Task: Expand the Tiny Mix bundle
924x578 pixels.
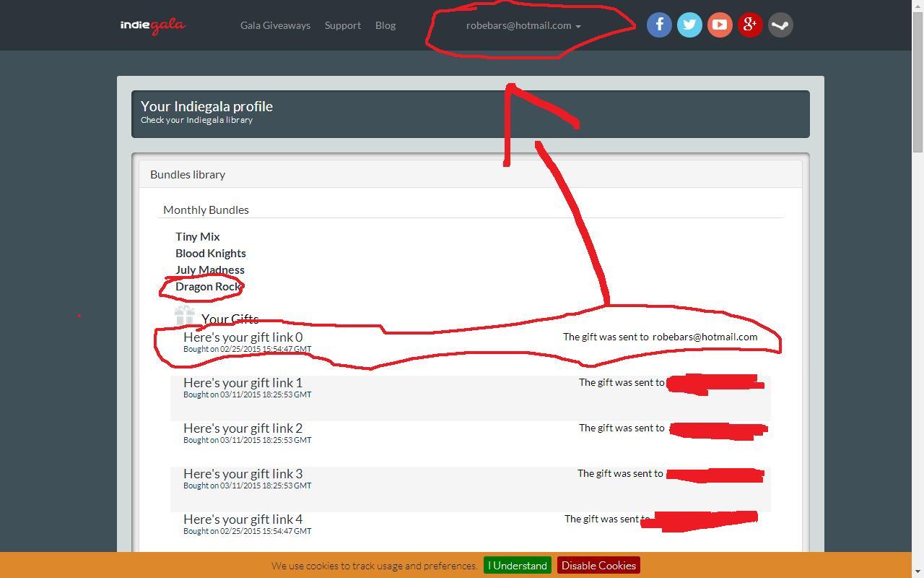Action: tap(198, 236)
